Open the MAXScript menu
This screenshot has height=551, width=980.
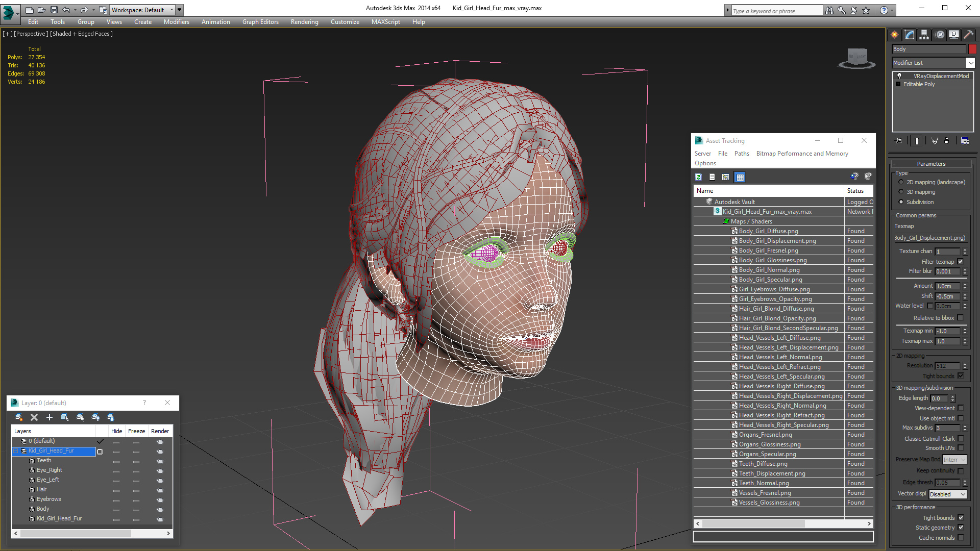pos(385,22)
